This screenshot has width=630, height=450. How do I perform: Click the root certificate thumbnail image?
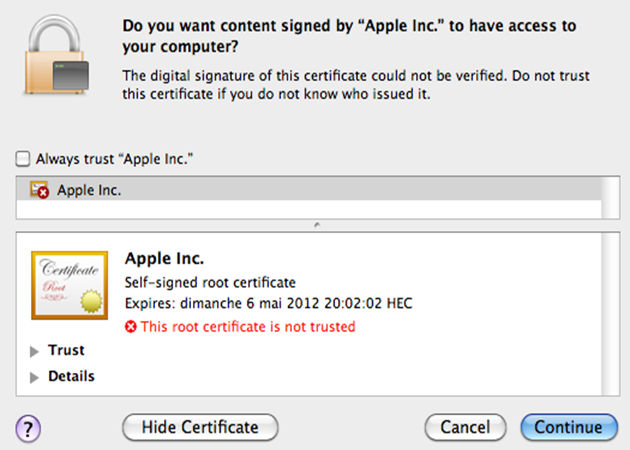point(69,287)
